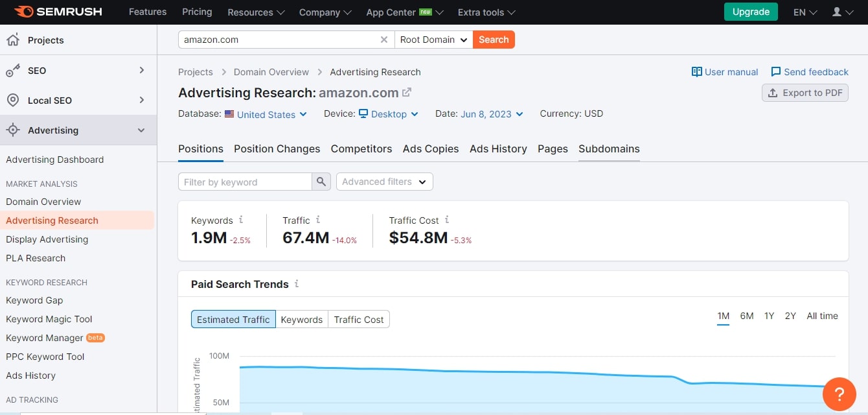Open the Desktop device dropdown
868x415 pixels.
point(389,114)
